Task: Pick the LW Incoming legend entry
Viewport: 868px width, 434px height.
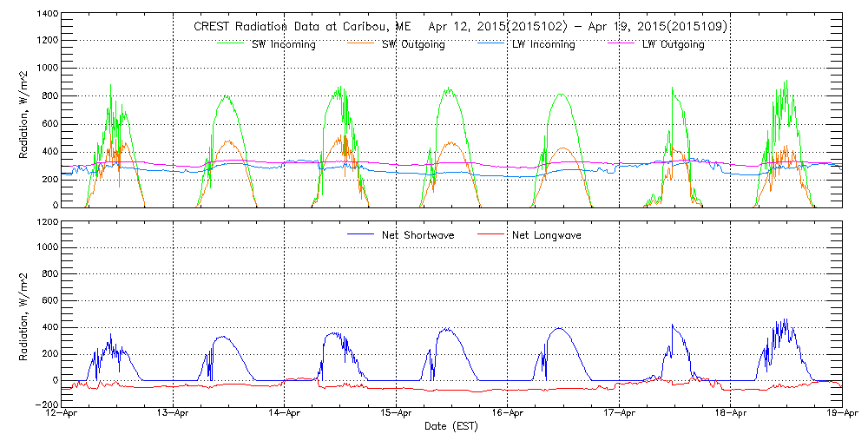Action: (543, 44)
